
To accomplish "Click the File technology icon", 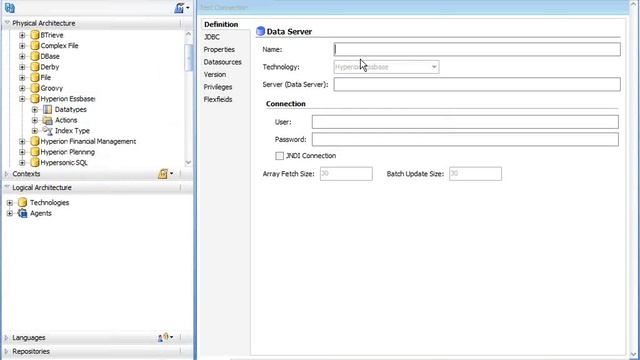I will tap(35, 78).
